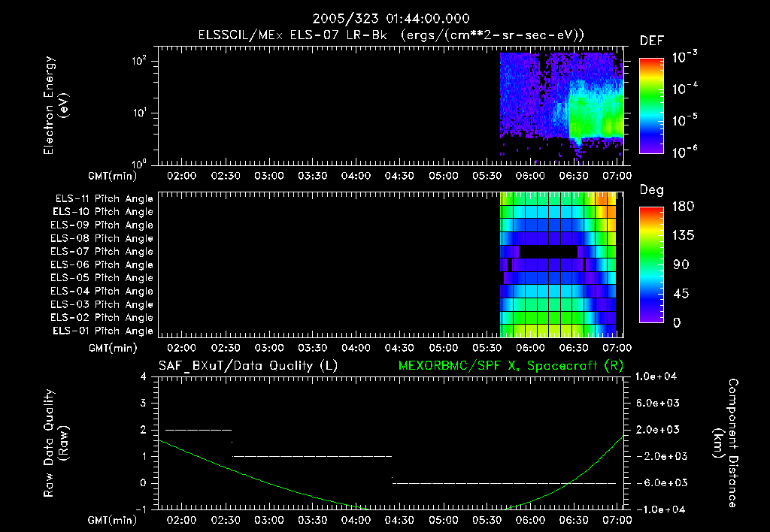770x532 pixels.
Task: Click the white data quality line at level 2
Action: 199,430
